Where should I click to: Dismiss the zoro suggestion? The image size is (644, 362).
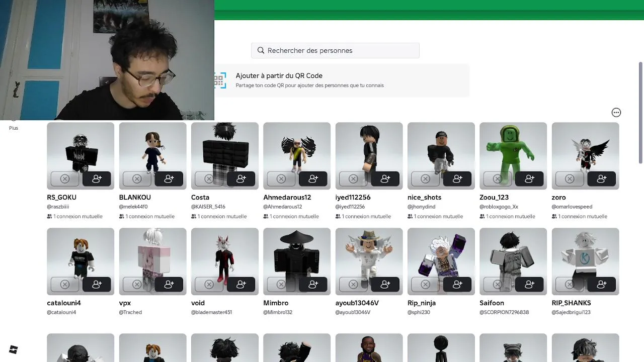pos(570,178)
